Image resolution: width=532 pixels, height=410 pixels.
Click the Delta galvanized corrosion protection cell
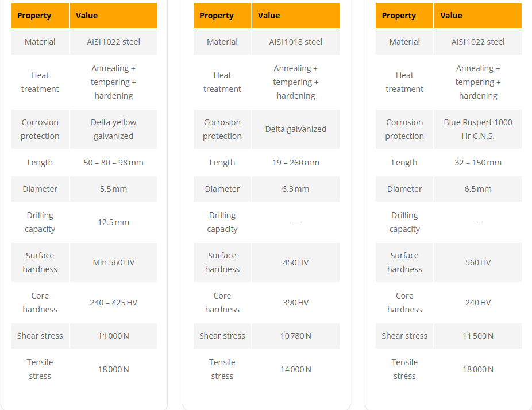295,129
